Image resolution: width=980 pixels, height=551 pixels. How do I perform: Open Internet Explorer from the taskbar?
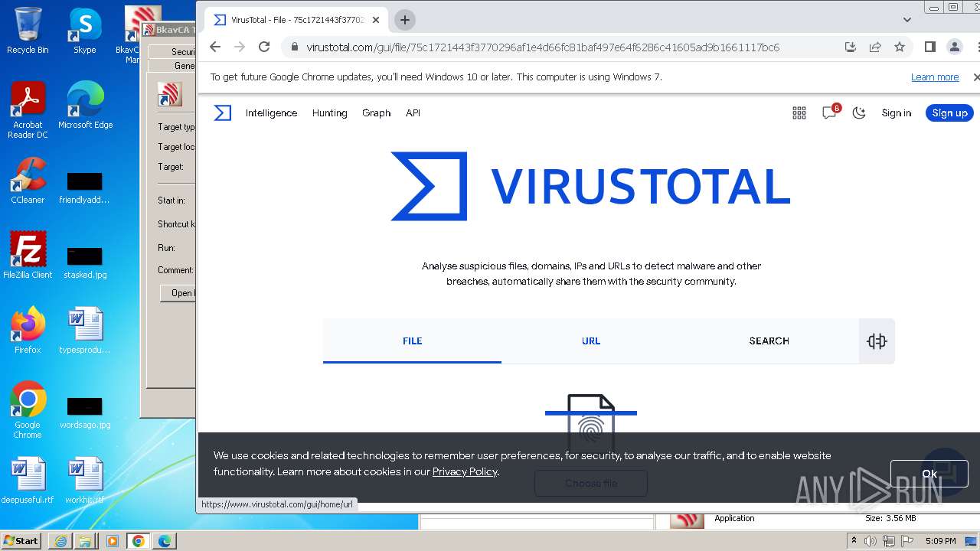pyautogui.click(x=60, y=541)
